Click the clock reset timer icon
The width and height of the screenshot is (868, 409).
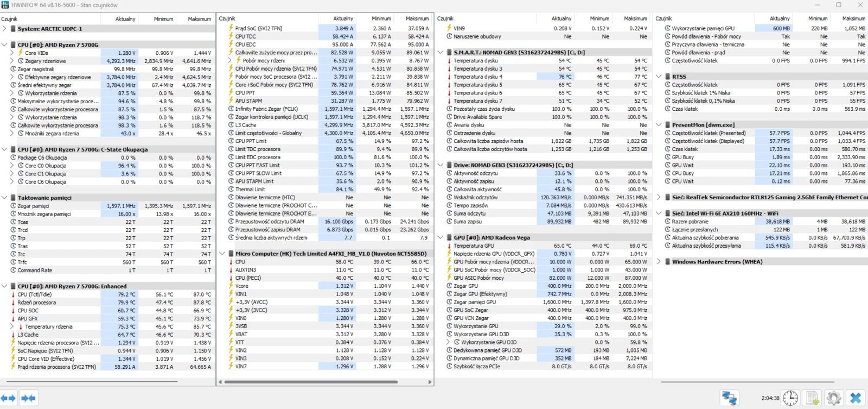click(790, 398)
